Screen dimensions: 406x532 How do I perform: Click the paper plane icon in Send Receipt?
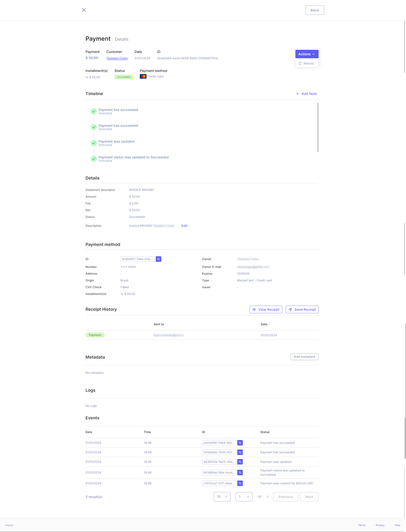(290, 309)
